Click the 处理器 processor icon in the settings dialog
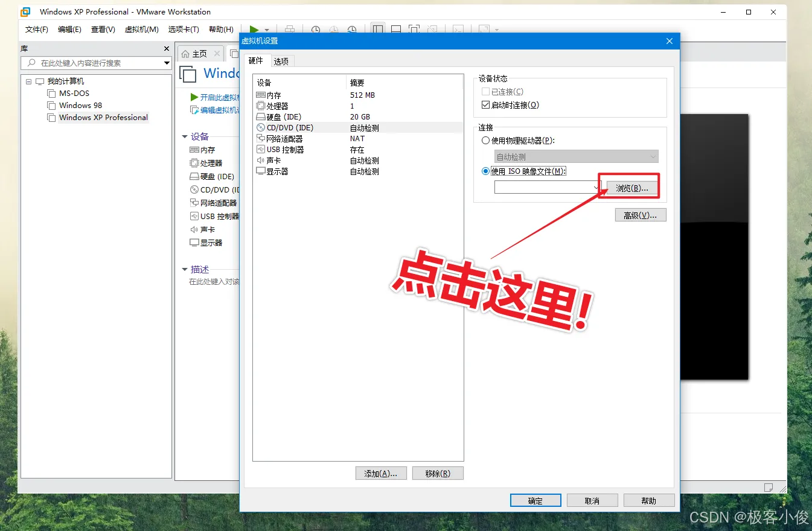812x531 pixels. (x=261, y=106)
